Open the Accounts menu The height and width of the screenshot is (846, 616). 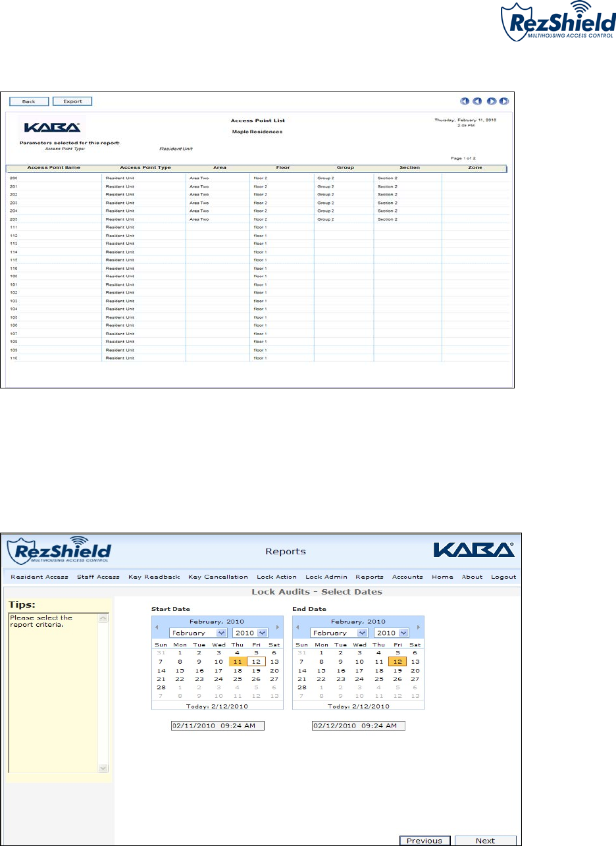(407, 577)
